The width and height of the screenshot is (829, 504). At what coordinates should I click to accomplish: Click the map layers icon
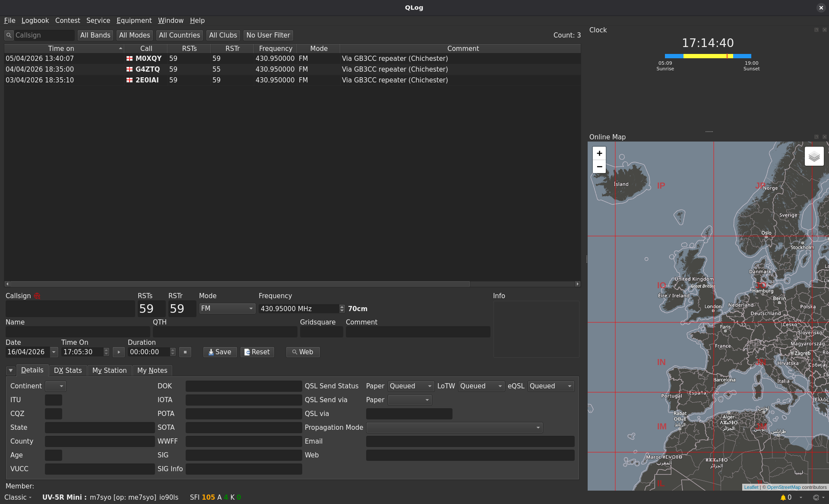(x=814, y=156)
